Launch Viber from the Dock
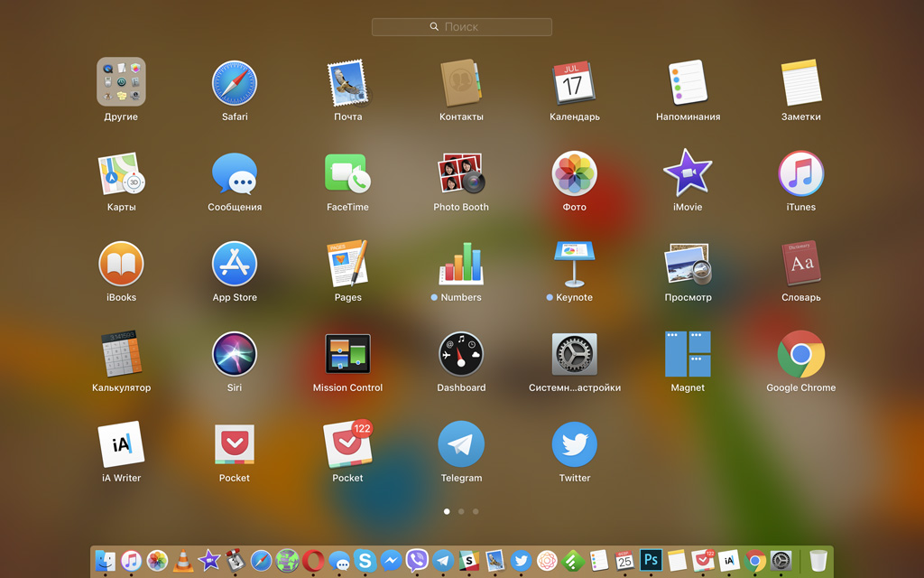 [417, 560]
